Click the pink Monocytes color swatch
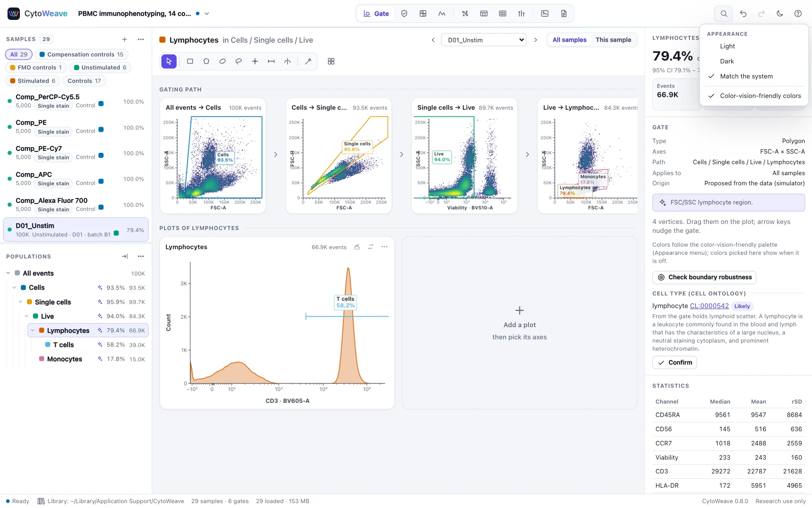This screenshot has height=508, width=812. [x=42, y=359]
